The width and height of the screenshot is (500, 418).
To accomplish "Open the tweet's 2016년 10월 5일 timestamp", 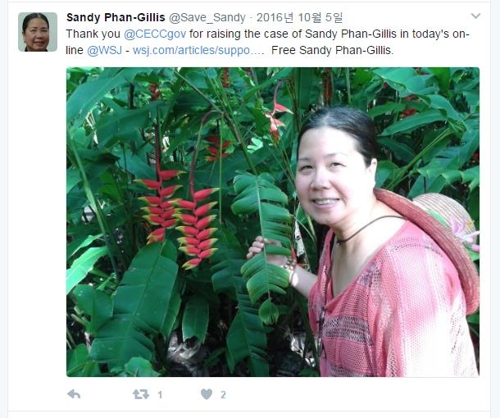I will click(x=299, y=17).
